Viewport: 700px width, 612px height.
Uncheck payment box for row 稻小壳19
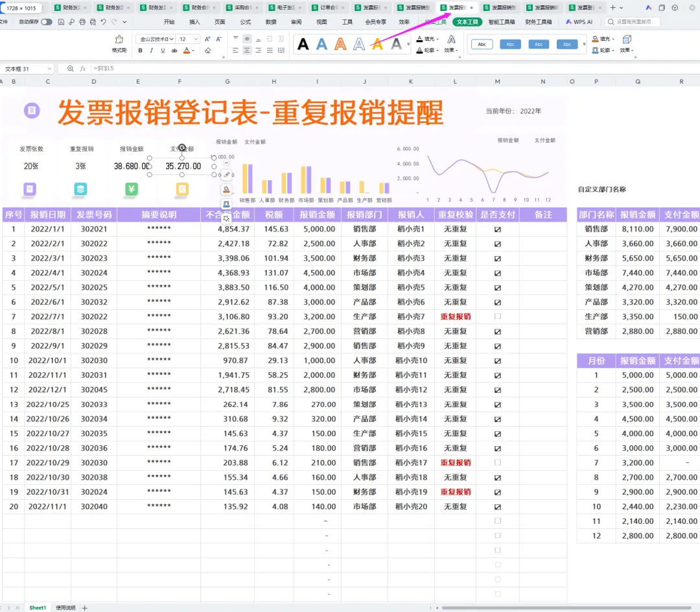coord(497,492)
